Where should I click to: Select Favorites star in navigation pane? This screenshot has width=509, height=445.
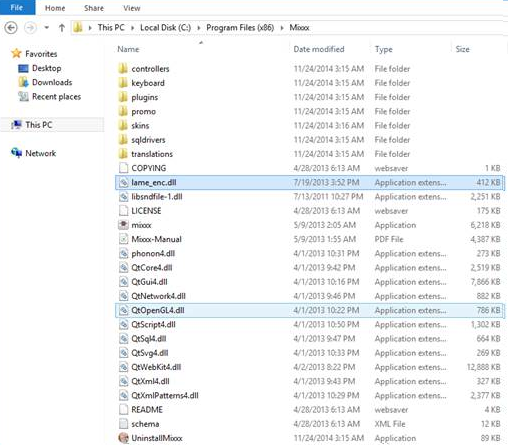click(x=16, y=53)
